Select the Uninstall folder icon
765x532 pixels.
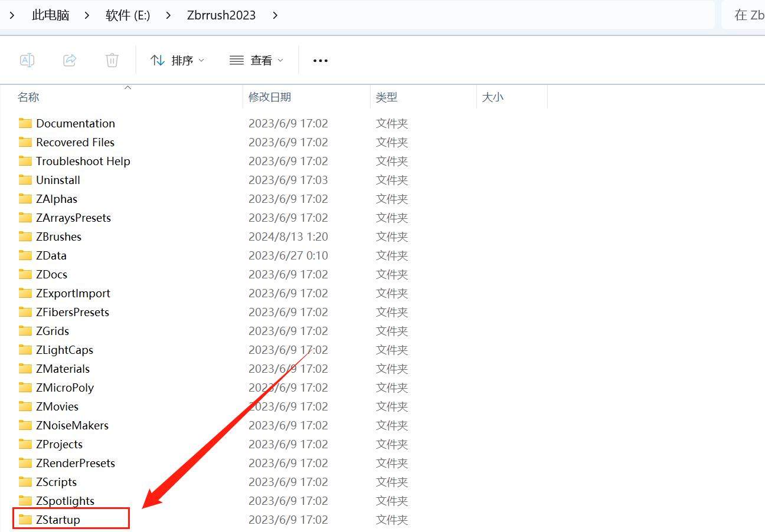pyautogui.click(x=25, y=180)
